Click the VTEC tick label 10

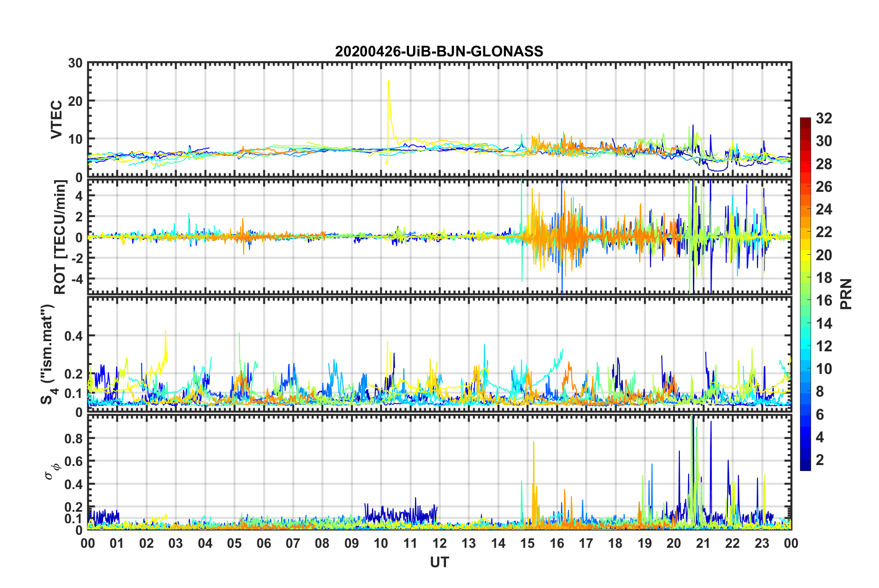[x=75, y=139]
